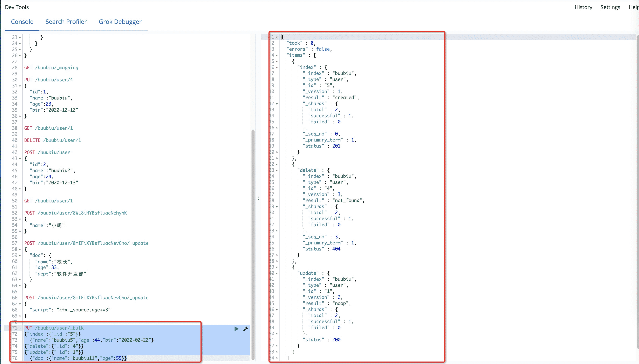Collapse the "items" array in response
The width and height of the screenshot is (639, 364).
coord(277,55)
